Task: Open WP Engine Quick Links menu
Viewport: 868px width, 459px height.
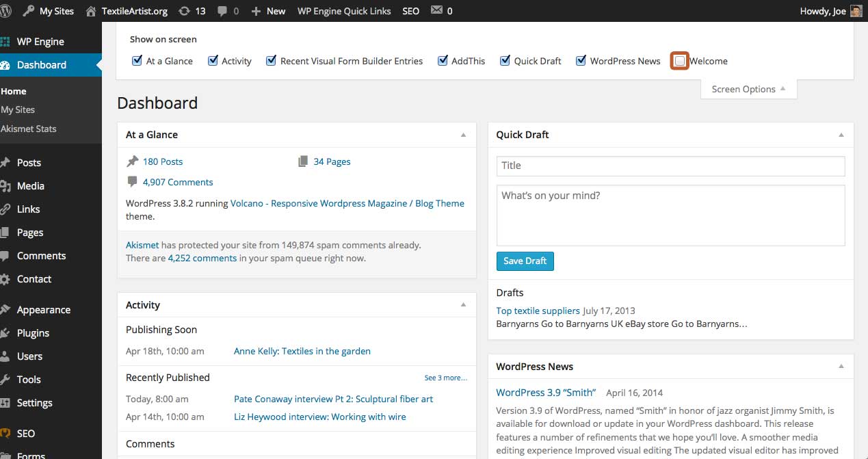Action: (x=344, y=11)
